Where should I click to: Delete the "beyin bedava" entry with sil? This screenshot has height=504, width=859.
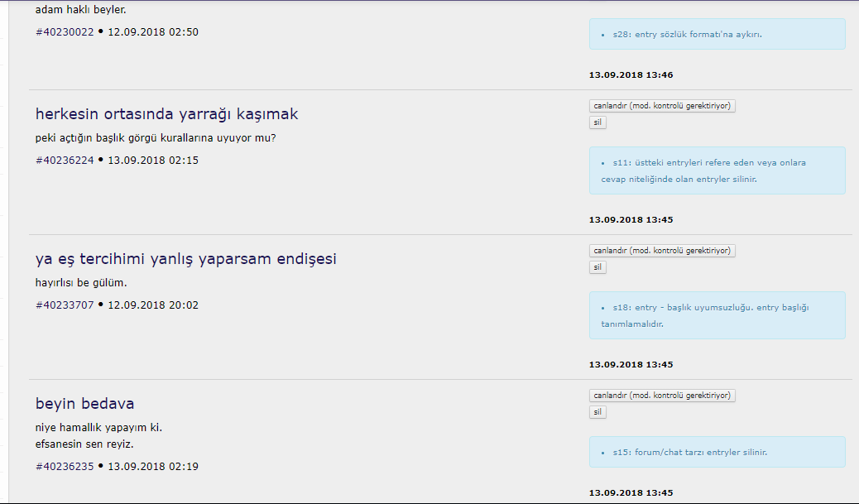pos(597,412)
